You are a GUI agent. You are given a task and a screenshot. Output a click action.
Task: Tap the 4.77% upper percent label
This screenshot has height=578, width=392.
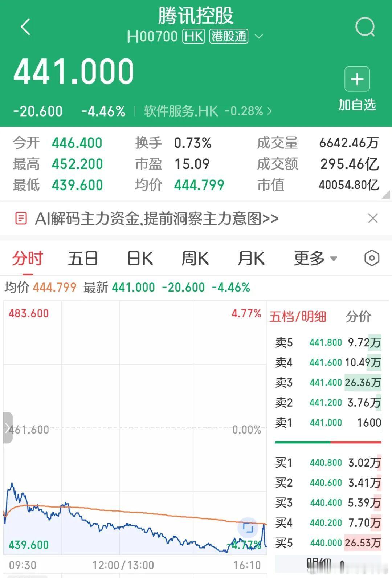(246, 313)
